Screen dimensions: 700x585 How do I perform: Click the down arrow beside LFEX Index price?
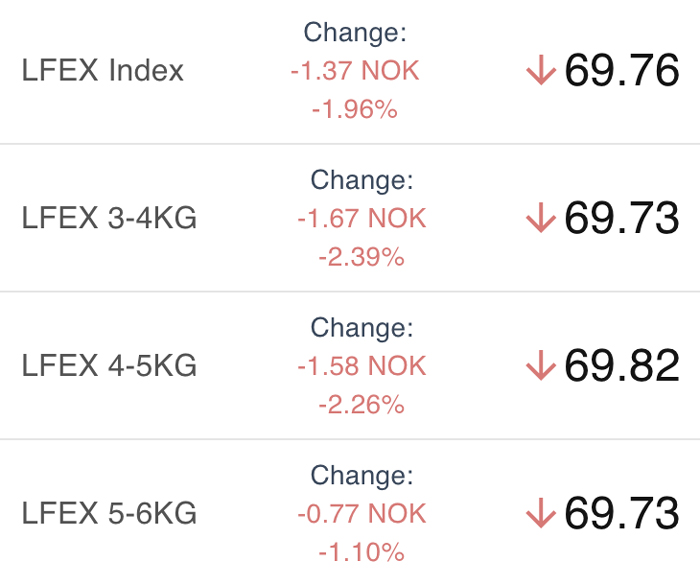click(540, 71)
